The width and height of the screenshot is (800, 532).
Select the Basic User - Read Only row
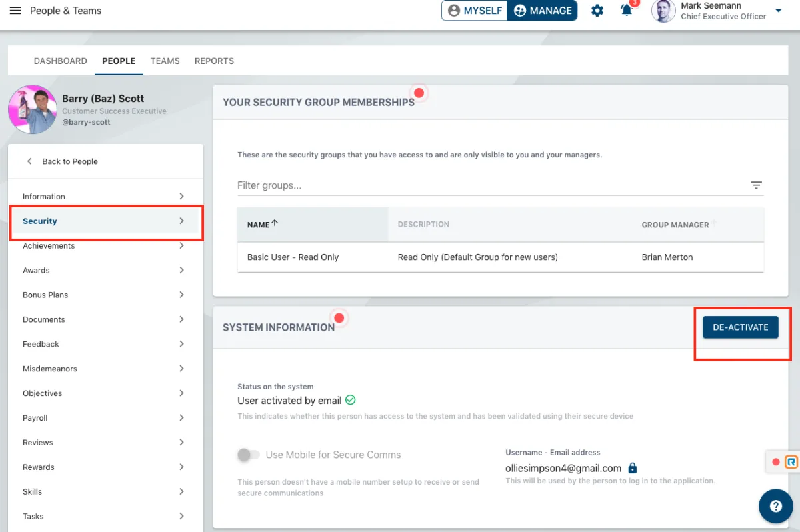pos(501,257)
